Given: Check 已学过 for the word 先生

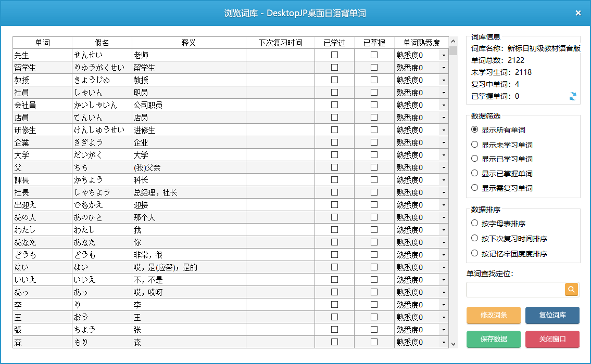Looking at the screenshot, I should 334,55.
